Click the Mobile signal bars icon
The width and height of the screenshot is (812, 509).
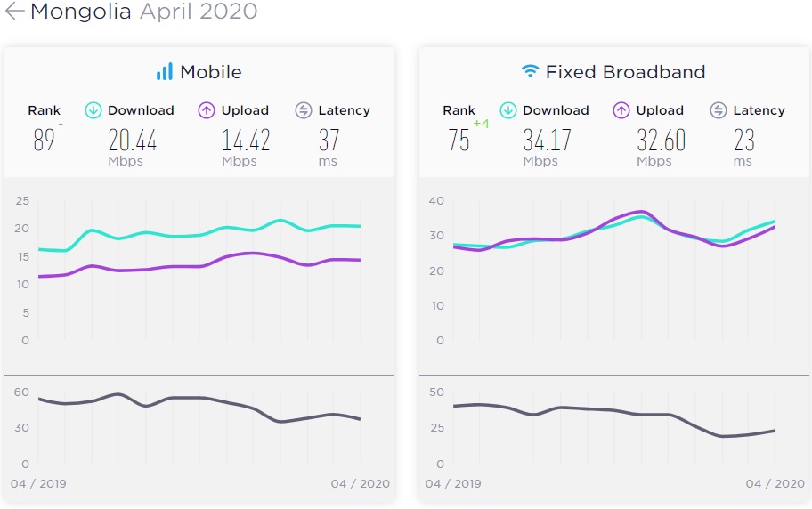tap(165, 72)
